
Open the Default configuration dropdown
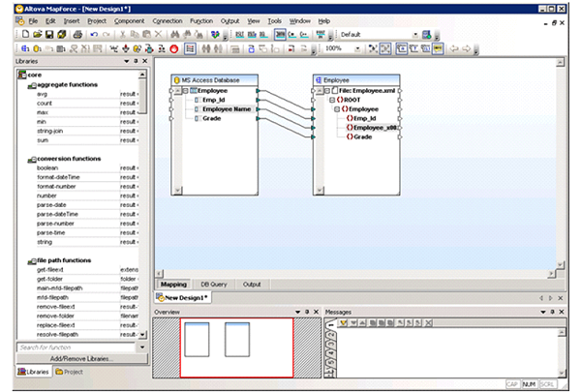coord(415,35)
